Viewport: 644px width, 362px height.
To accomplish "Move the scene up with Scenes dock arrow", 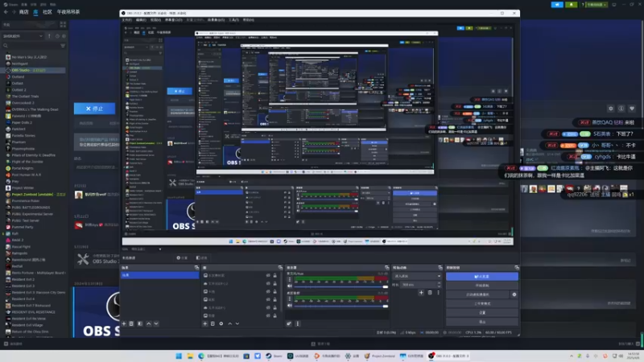I will coord(149,324).
